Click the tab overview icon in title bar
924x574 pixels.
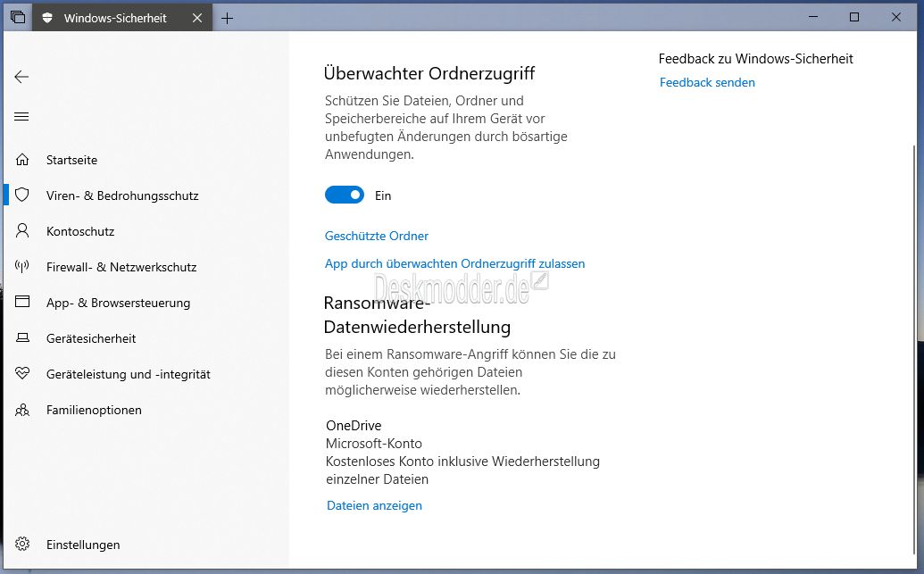coord(18,18)
